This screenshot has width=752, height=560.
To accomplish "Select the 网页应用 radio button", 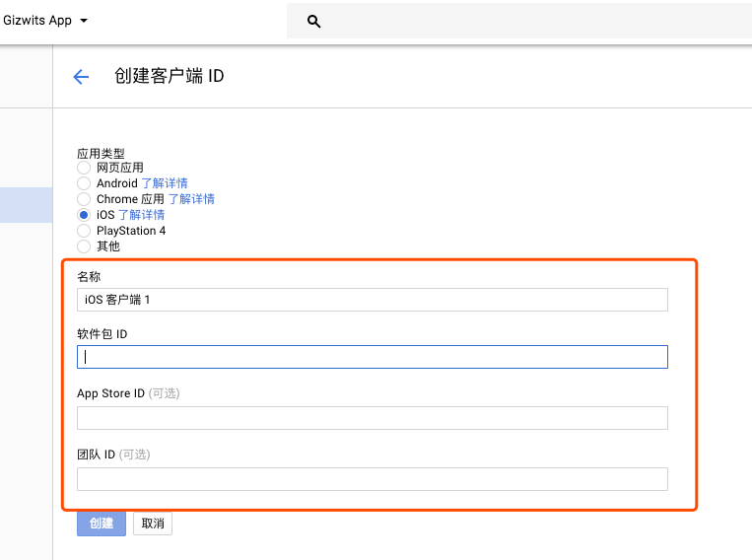I will coord(84,168).
